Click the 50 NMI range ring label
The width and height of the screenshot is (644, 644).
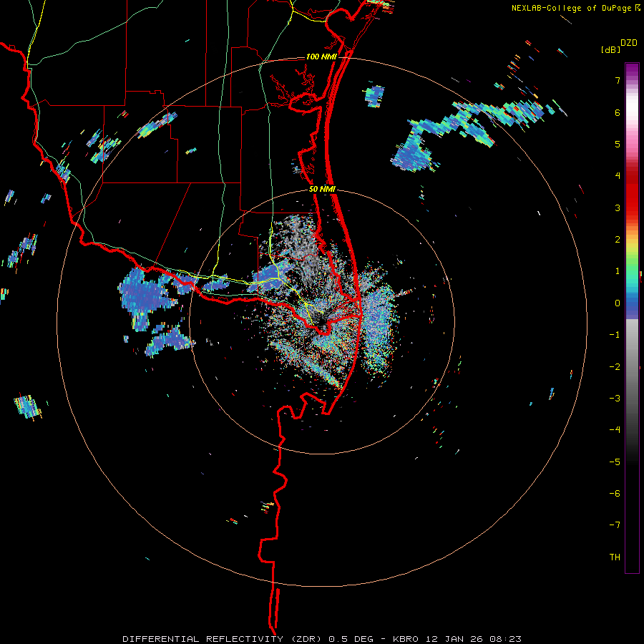point(323,190)
